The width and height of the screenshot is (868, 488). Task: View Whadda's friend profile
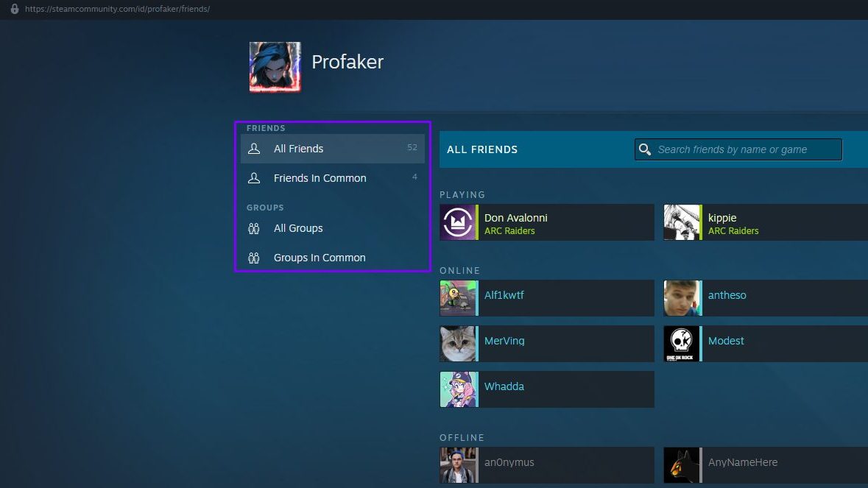tap(504, 386)
